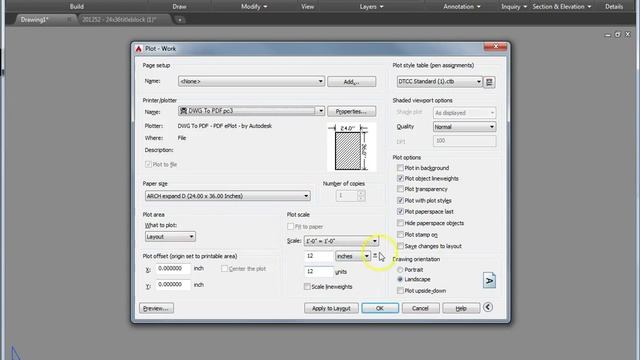Select Portrait orientation radio button
The height and width of the screenshot is (360, 640).
point(400,270)
